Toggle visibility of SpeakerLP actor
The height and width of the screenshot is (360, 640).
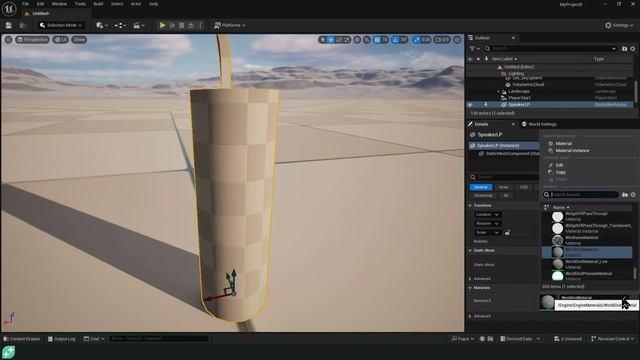[x=470, y=105]
